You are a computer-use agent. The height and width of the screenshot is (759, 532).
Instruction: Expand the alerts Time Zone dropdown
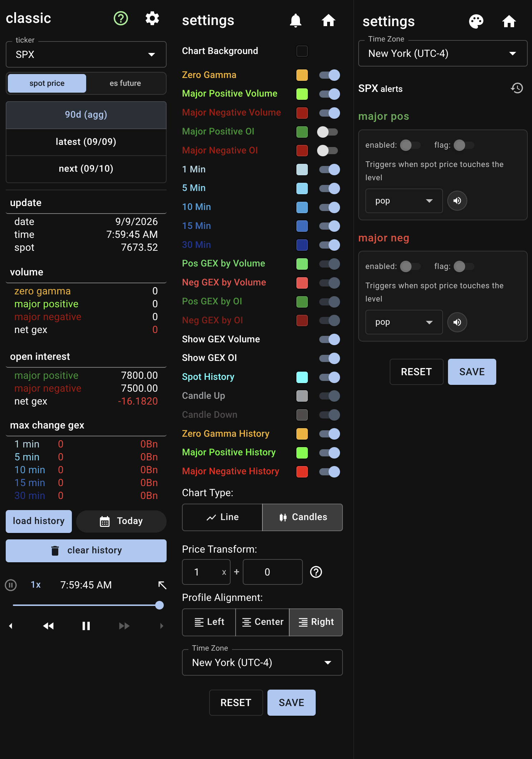tap(443, 53)
